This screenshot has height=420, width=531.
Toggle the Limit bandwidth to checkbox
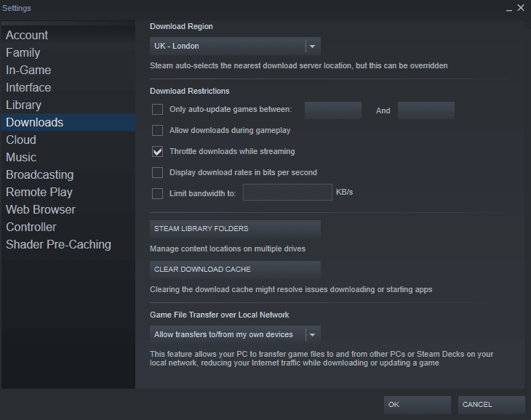(157, 193)
